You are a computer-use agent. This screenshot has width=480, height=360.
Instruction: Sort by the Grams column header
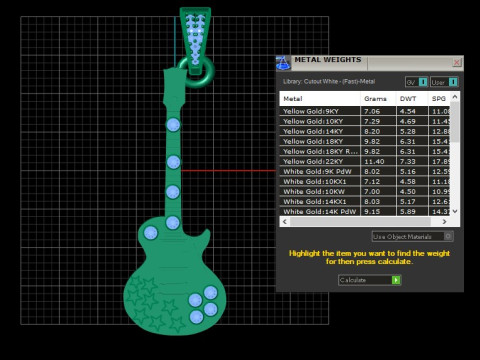[378, 99]
